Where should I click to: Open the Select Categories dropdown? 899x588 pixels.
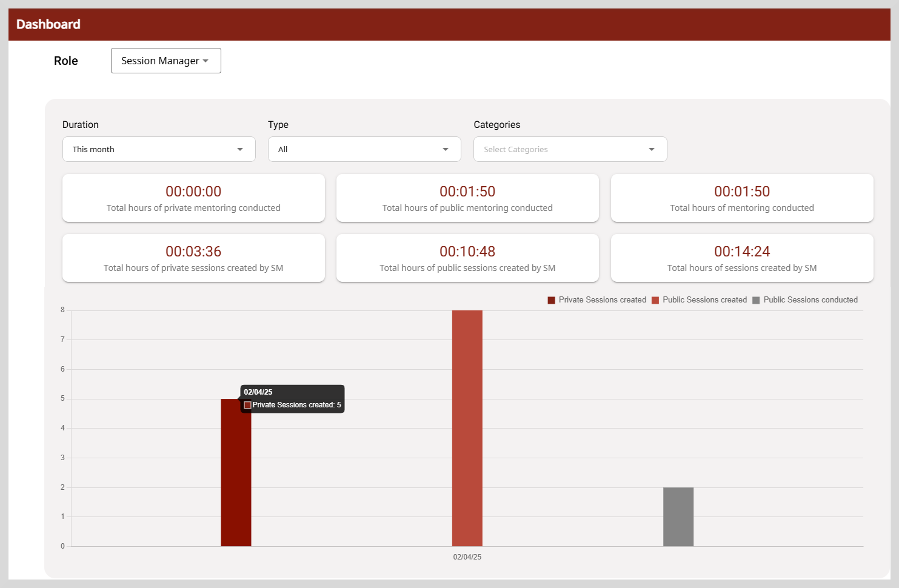pos(569,149)
